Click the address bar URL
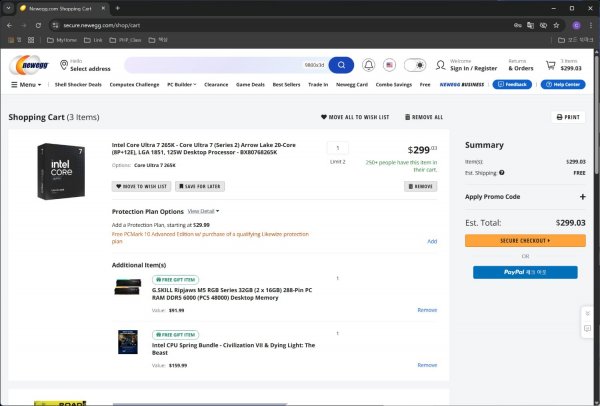The height and width of the screenshot is (406, 600). (x=102, y=25)
